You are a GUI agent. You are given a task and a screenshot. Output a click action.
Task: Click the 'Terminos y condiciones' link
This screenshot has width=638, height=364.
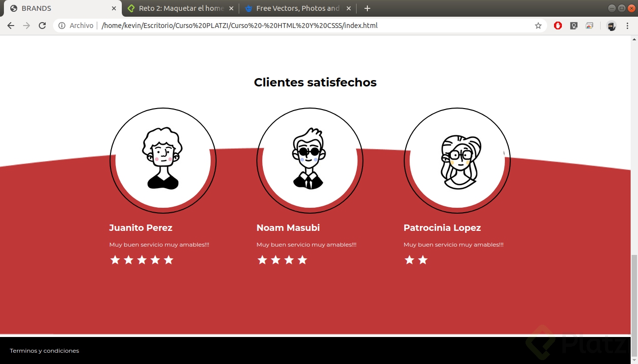[x=44, y=351]
